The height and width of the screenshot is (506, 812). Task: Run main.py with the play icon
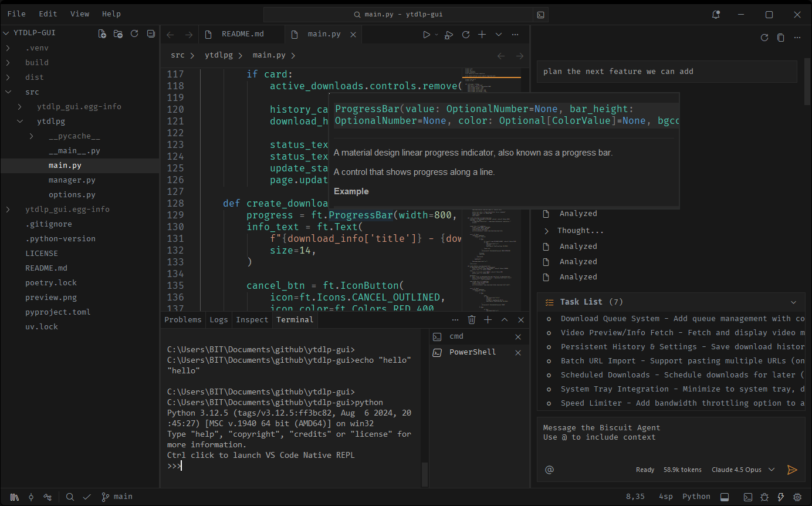427,35
